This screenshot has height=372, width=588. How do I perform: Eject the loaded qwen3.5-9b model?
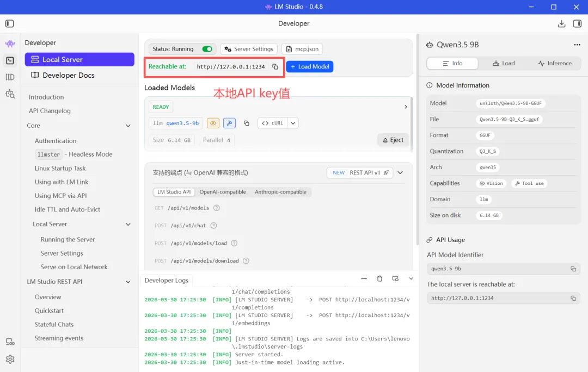tap(393, 140)
